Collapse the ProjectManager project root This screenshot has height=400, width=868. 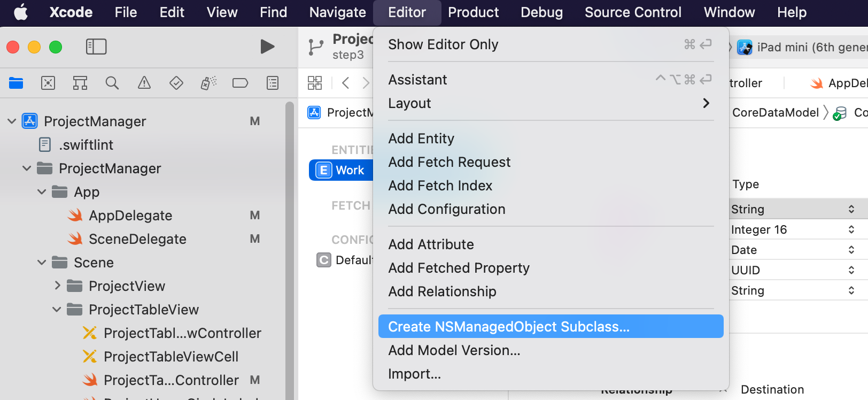12,121
